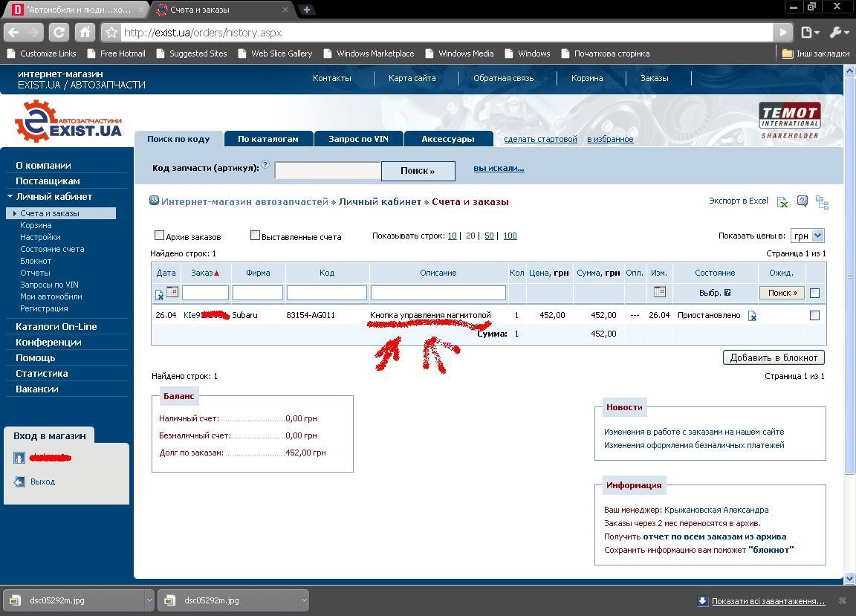Open a new tab with the plus button
Screen dimensions: 856x616
[307, 9]
